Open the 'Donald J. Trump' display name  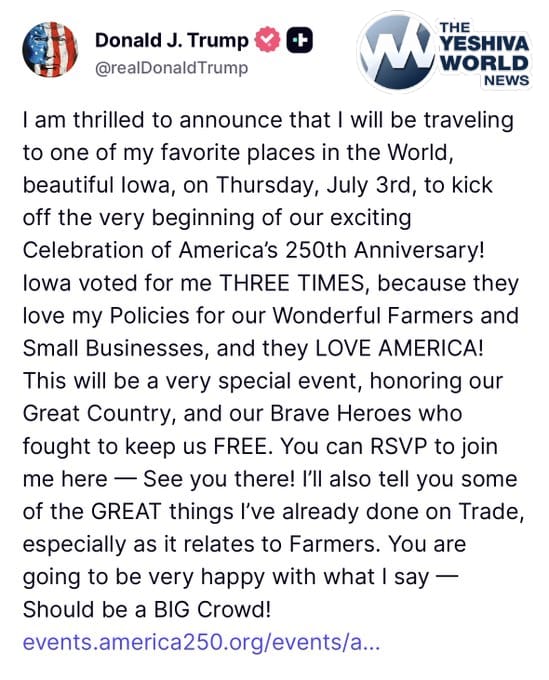tap(172, 40)
